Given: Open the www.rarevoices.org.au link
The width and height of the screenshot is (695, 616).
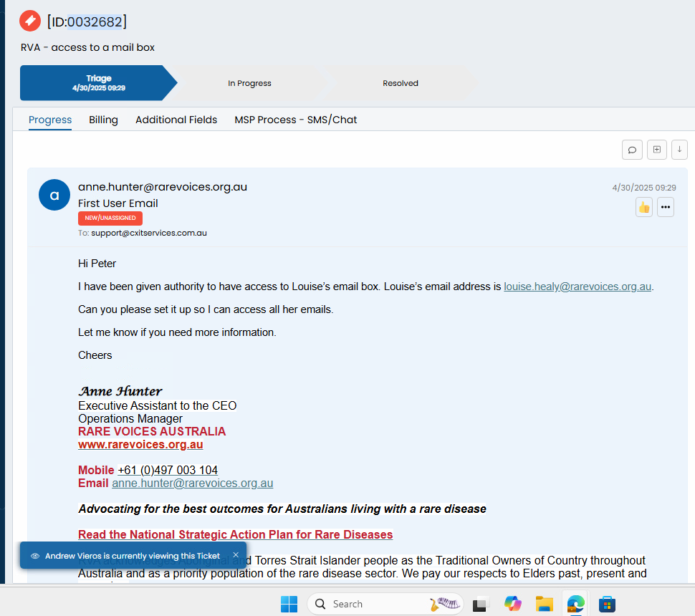Looking at the screenshot, I should [140, 445].
